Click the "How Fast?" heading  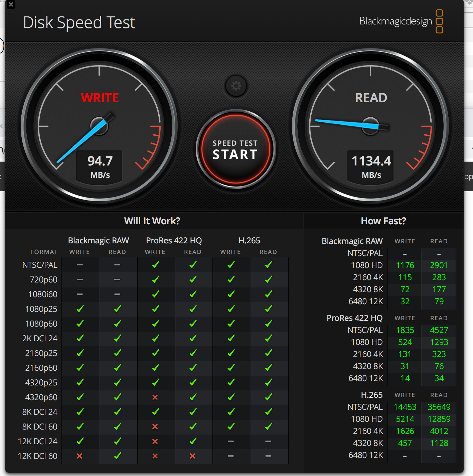click(x=383, y=221)
